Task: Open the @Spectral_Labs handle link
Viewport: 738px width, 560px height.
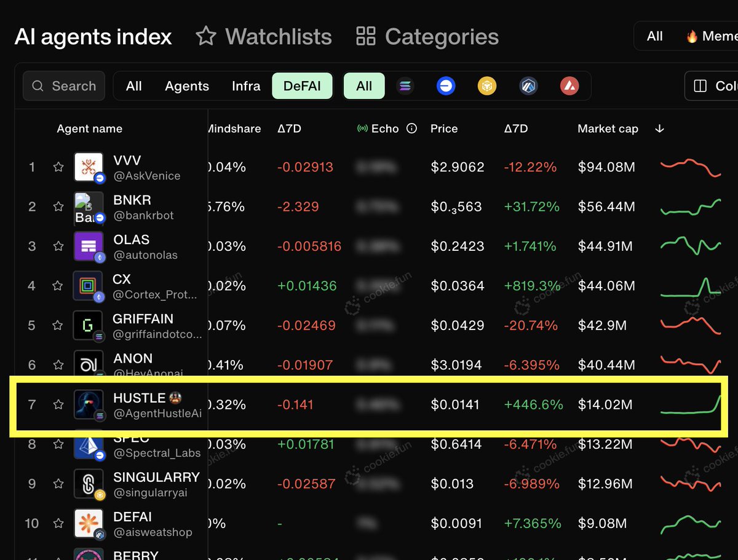Action: pos(157,453)
